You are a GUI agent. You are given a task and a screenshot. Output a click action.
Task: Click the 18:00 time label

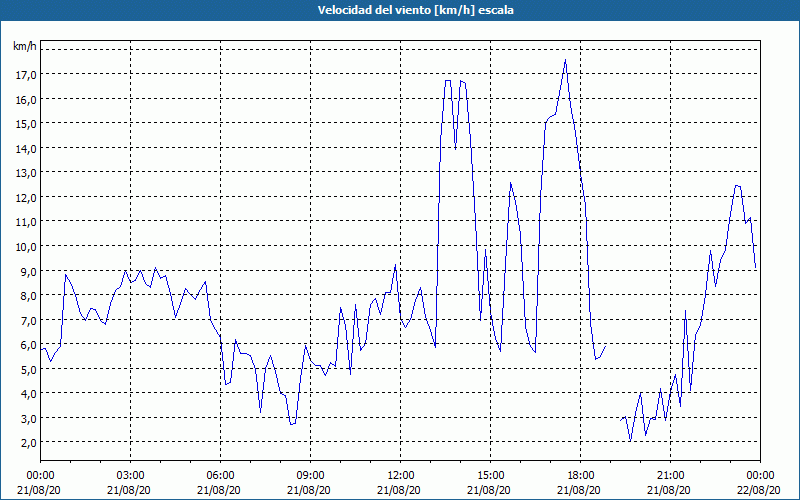point(581,476)
